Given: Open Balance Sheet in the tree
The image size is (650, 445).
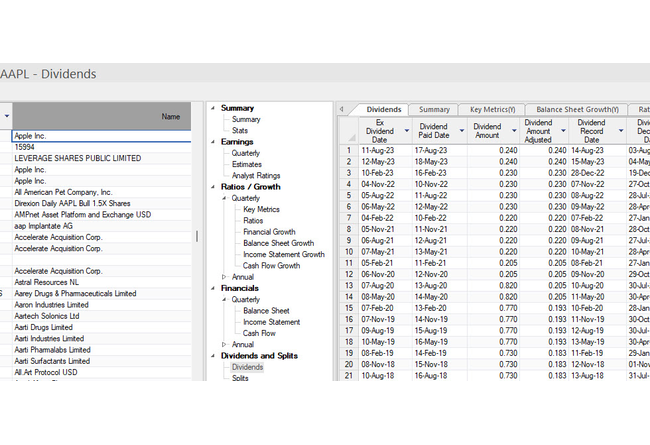Looking at the screenshot, I should [x=266, y=311].
